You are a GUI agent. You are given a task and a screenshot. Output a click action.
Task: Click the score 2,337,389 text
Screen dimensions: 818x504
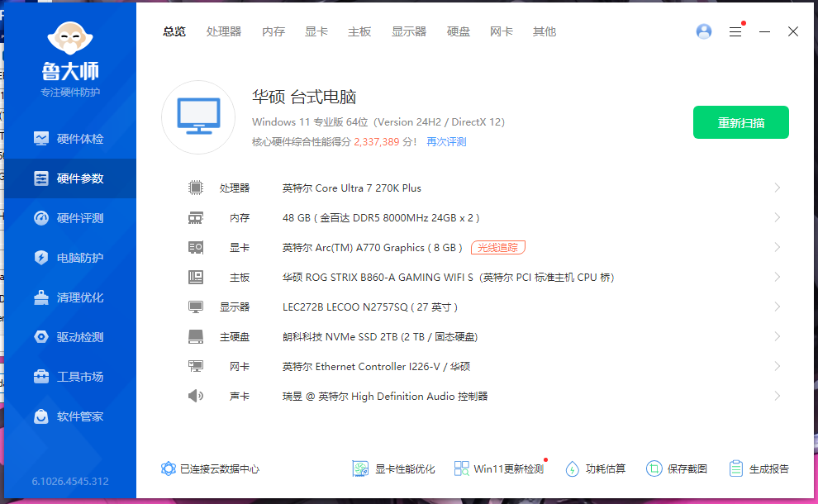(x=377, y=142)
